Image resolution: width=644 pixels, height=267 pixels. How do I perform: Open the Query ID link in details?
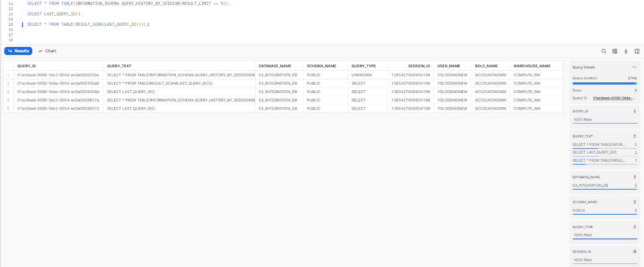(614, 98)
